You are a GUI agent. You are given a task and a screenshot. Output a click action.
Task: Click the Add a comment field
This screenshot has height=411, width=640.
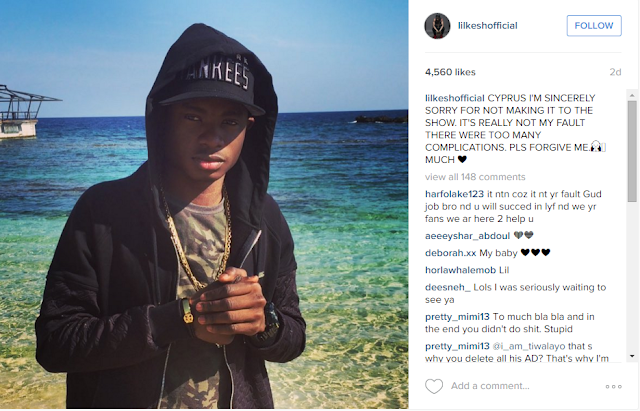pyautogui.click(x=524, y=386)
